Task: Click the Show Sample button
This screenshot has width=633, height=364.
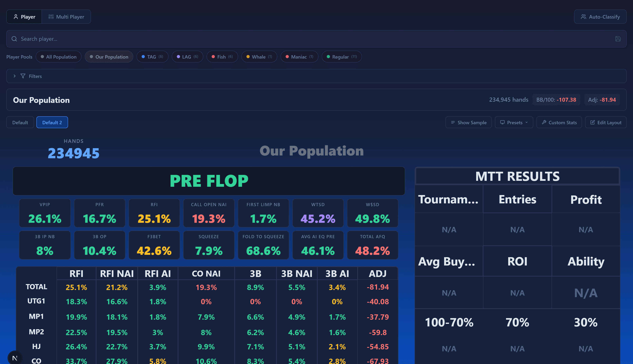Action: tap(468, 122)
